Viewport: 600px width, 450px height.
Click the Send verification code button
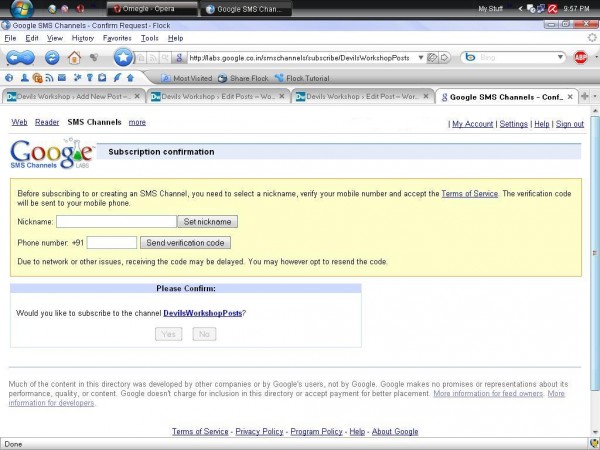pyautogui.click(x=185, y=243)
